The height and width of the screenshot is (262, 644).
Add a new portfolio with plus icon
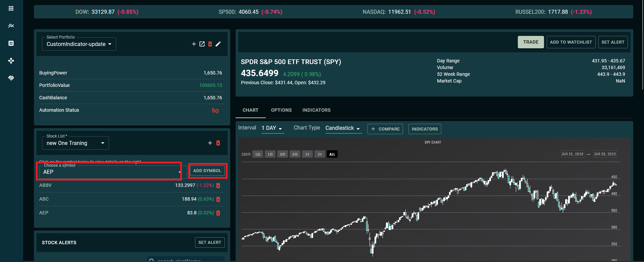tap(194, 44)
